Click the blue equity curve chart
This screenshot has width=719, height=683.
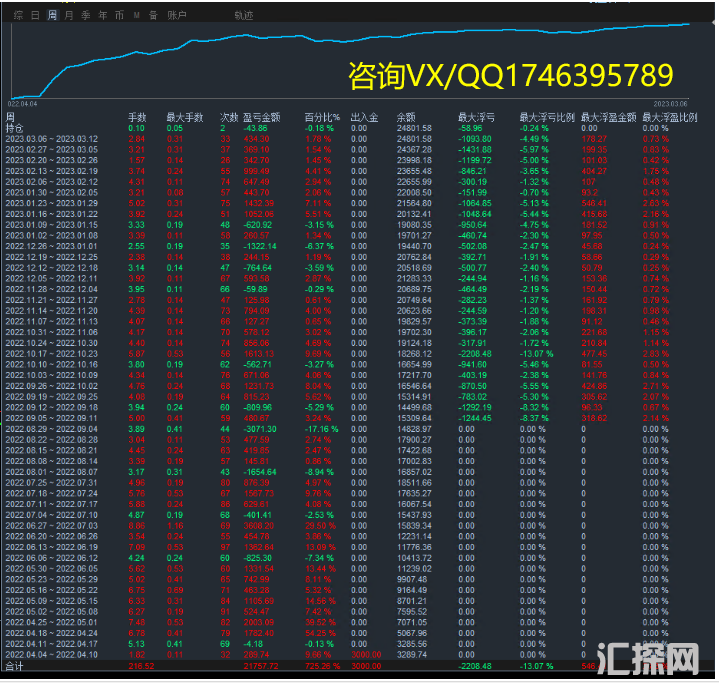click(350, 55)
